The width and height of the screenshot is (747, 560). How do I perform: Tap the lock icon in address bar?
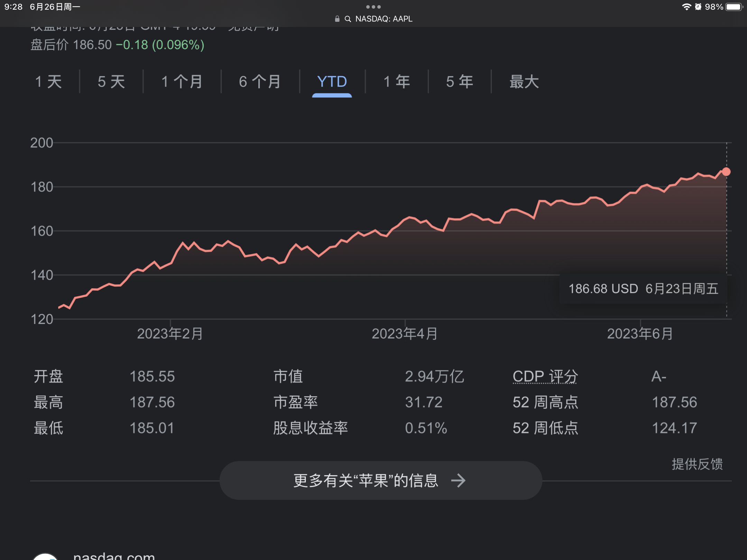[337, 19]
